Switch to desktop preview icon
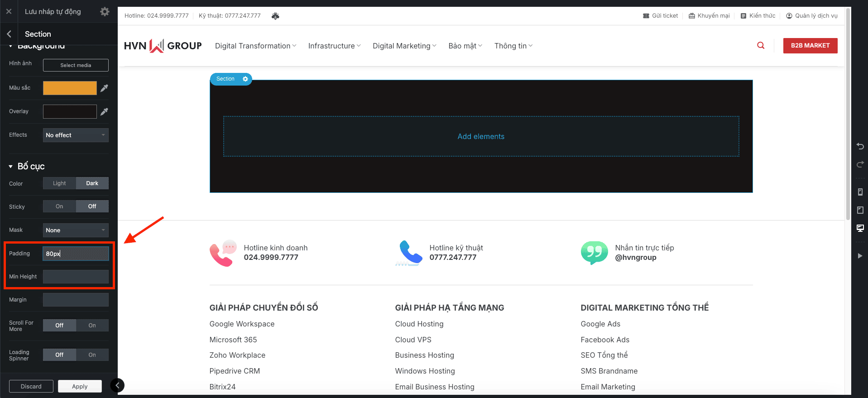 tap(860, 228)
